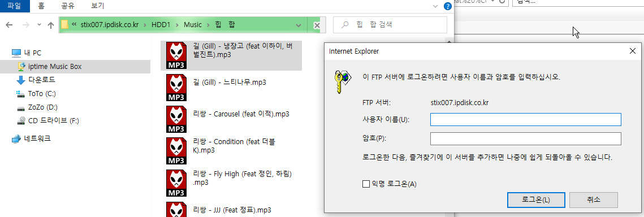Click the address bar folder icon
Image resolution: width=644 pixels, height=217 pixels.
click(64, 25)
